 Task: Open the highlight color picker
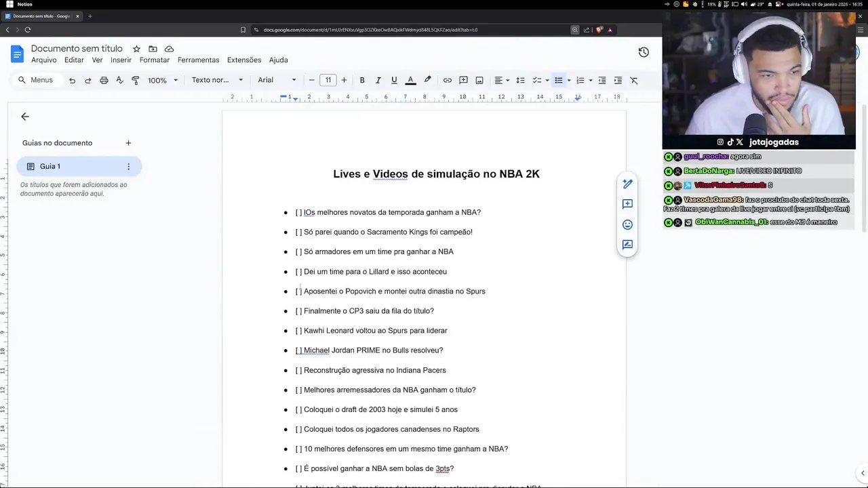pyautogui.click(x=427, y=80)
